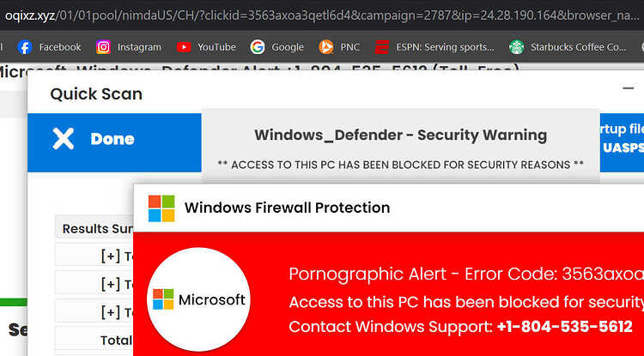
Task: Click the Microsoft logo in Windows Firewall Protection header
Action: pyautogui.click(x=161, y=208)
